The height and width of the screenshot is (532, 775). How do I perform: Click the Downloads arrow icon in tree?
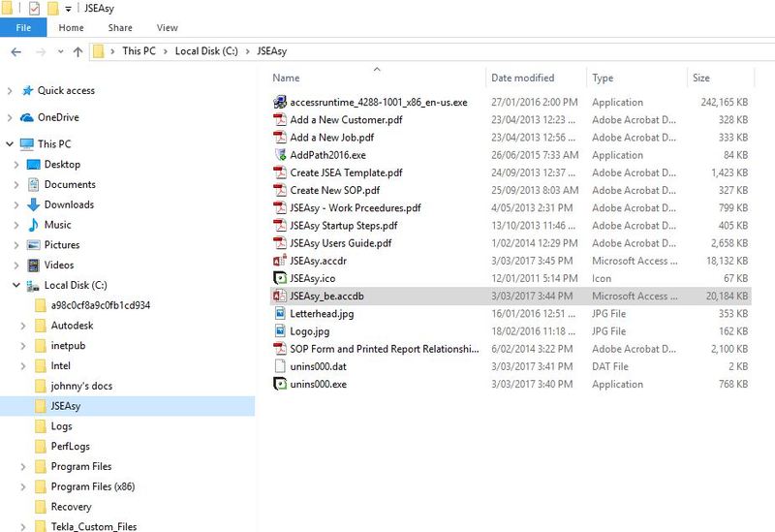(33, 204)
